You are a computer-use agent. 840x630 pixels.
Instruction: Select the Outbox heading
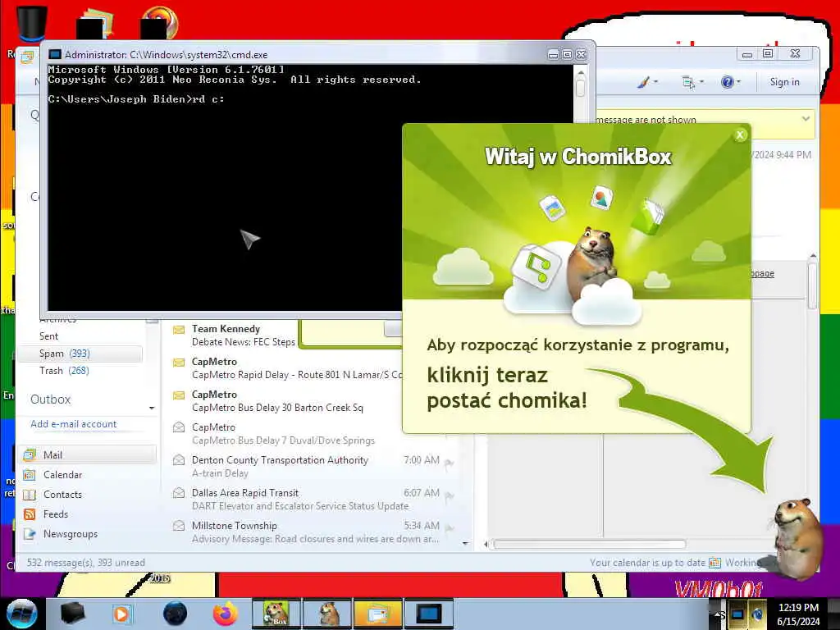click(x=50, y=399)
